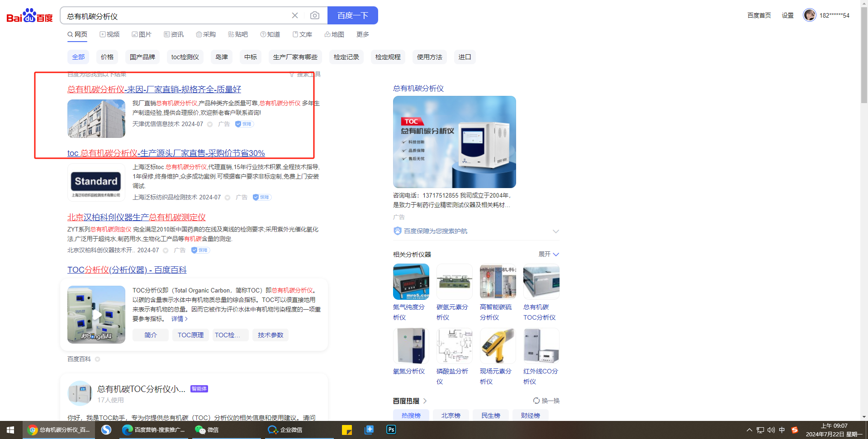
Task: Open the blue round browser icon in the taskbar
Action: click(106, 430)
